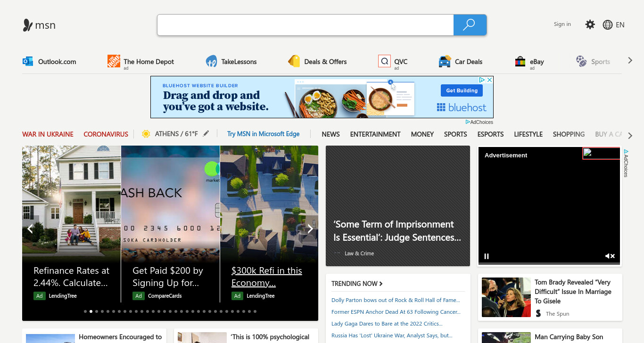Select the MONEY category
Image resolution: width=644 pixels, height=343 pixels.
pos(422,134)
